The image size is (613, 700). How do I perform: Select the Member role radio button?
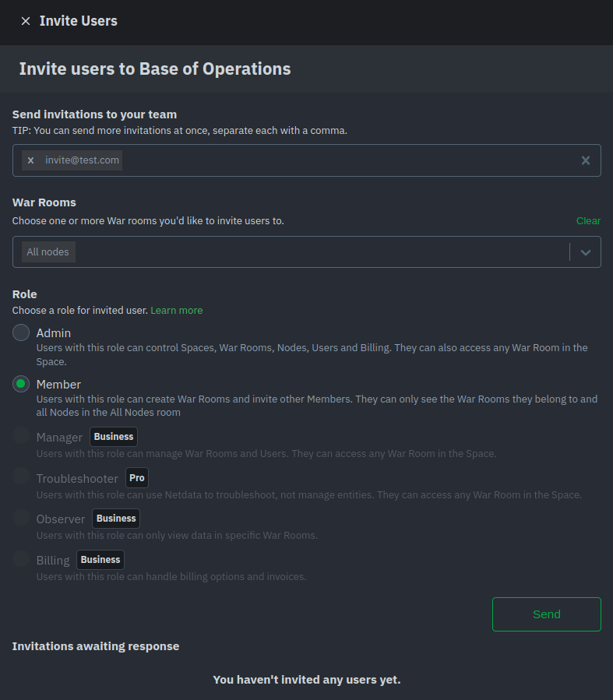click(x=21, y=384)
